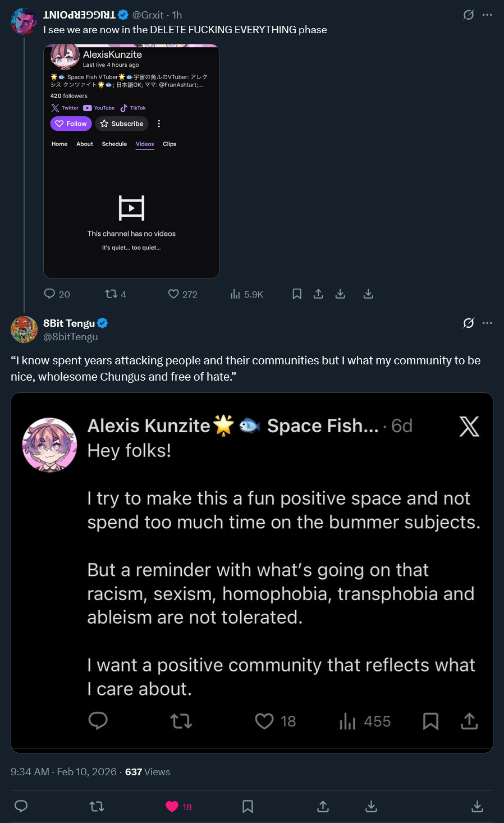View analytics showing 5.9K views
The height and width of the screenshot is (823, 504).
[236, 294]
